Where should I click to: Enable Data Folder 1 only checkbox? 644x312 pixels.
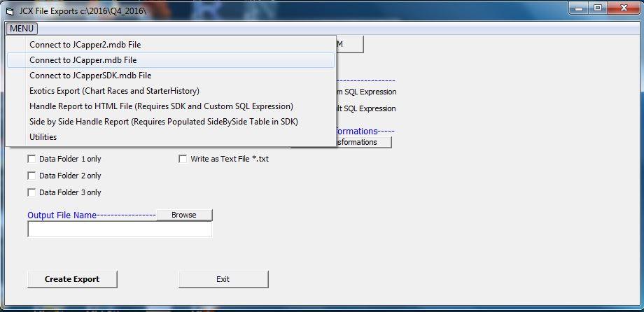point(31,159)
